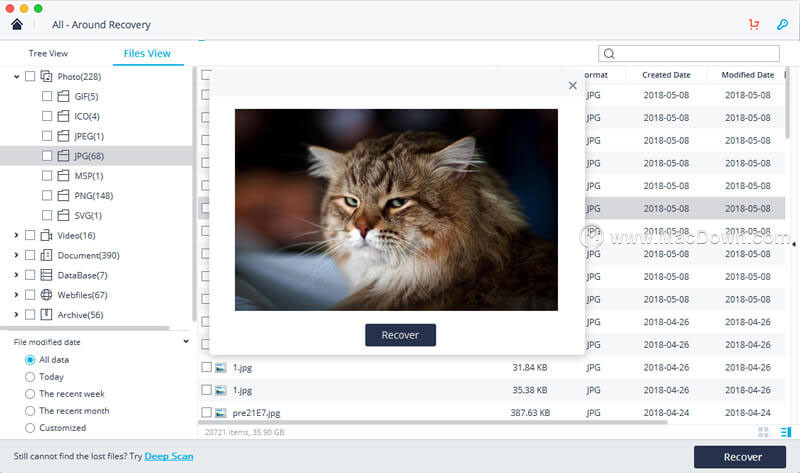This screenshot has height=473, width=800.
Task: Select the Customized date radio button
Action: click(x=30, y=428)
